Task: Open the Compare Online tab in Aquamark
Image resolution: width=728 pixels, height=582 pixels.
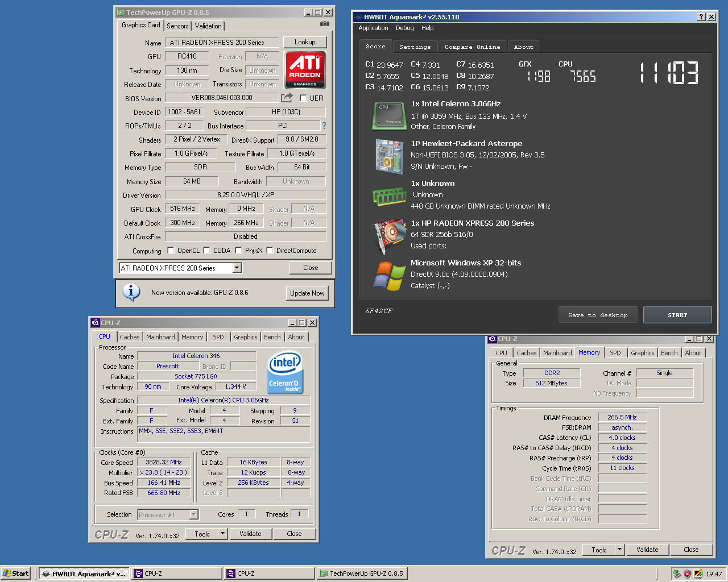Action: click(473, 47)
